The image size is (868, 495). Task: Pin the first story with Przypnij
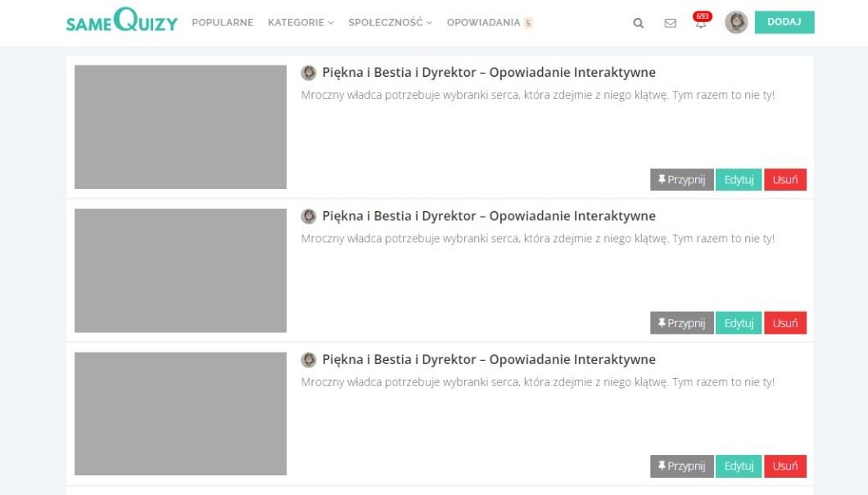(681, 180)
